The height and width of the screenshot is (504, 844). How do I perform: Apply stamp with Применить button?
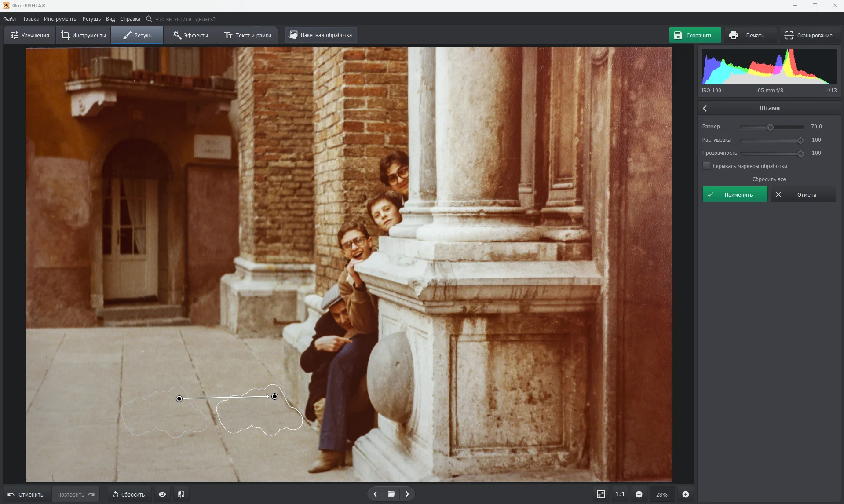pyautogui.click(x=734, y=194)
